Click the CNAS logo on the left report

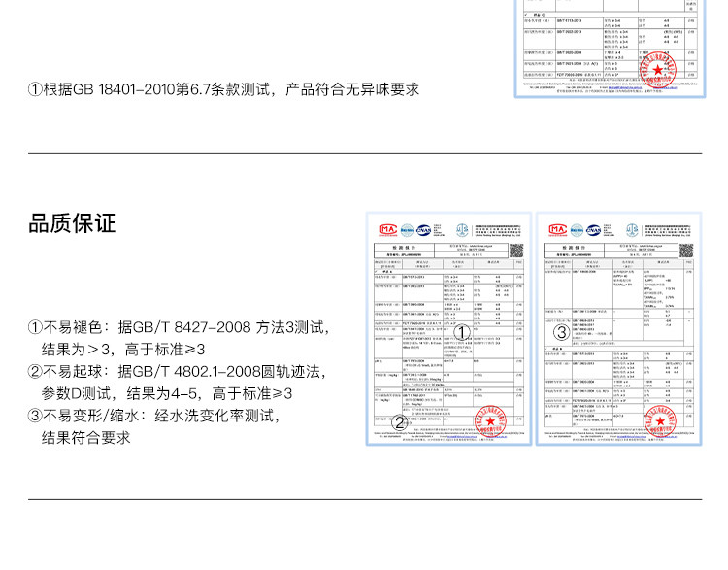(x=423, y=229)
